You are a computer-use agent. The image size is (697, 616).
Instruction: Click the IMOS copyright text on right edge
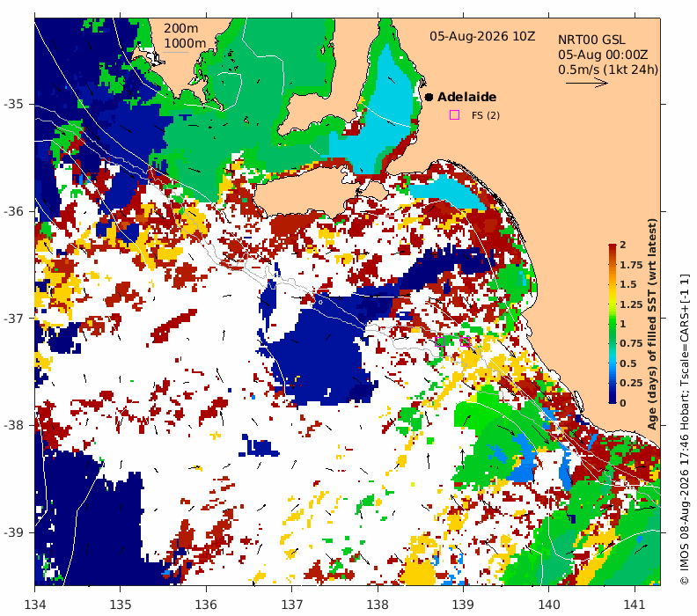(x=685, y=429)
